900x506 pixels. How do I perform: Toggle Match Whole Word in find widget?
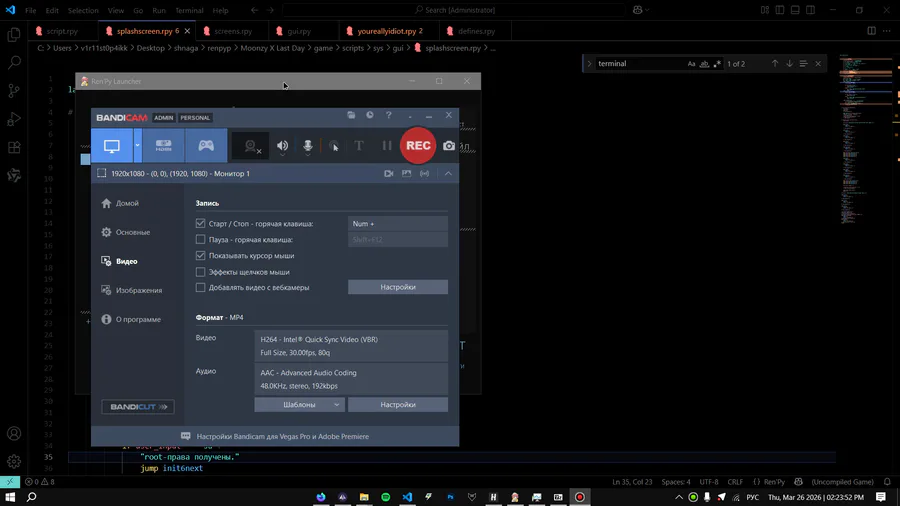click(704, 64)
